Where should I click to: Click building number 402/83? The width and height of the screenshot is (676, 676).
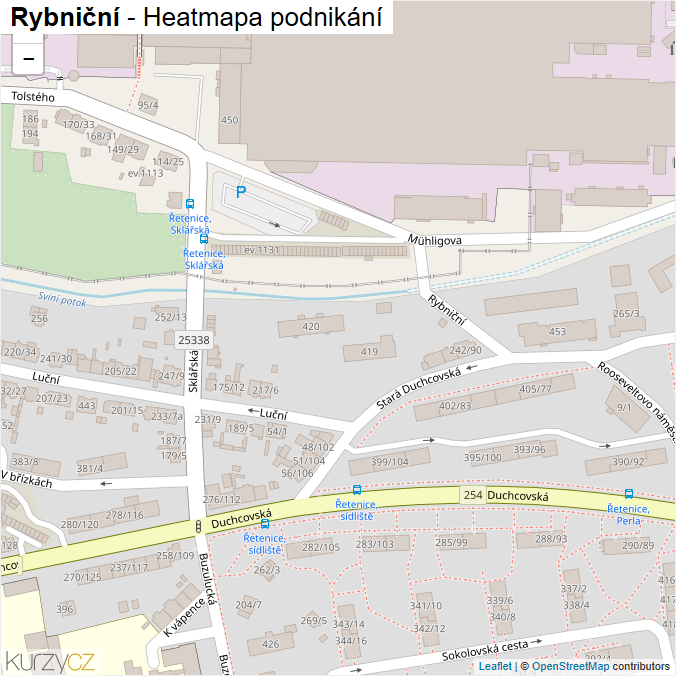(x=455, y=406)
